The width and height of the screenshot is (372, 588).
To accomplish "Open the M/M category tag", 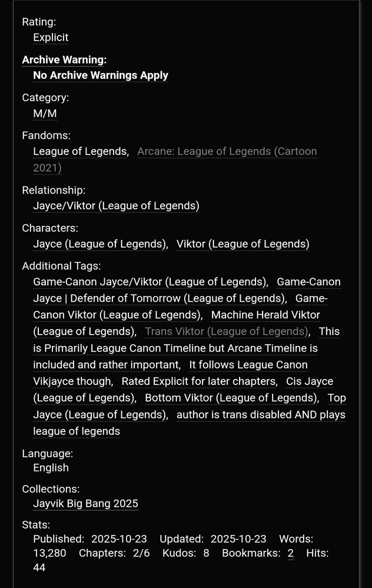I will pyautogui.click(x=45, y=113).
